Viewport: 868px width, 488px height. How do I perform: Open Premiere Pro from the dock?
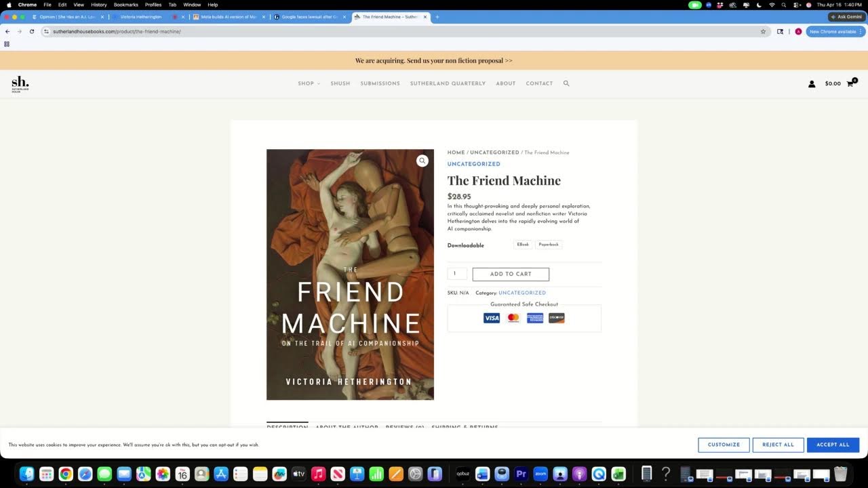(521, 474)
